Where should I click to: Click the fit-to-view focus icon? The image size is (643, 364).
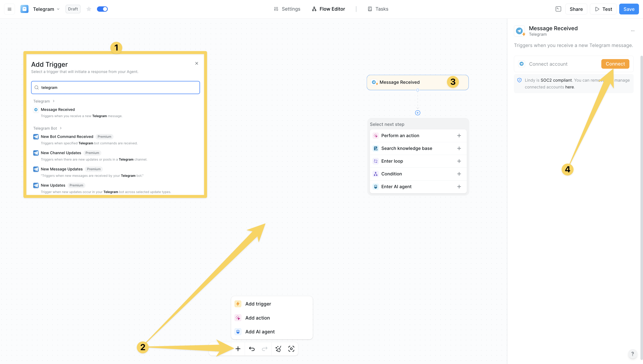(x=291, y=349)
